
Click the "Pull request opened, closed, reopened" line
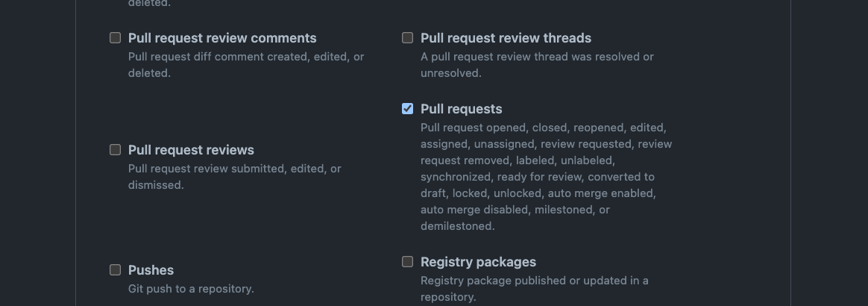pyautogui.click(x=543, y=128)
